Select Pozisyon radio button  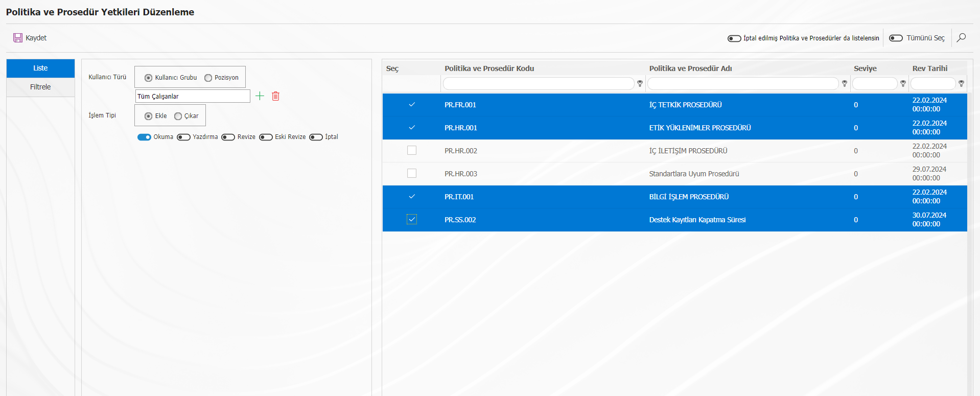[208, 78]
